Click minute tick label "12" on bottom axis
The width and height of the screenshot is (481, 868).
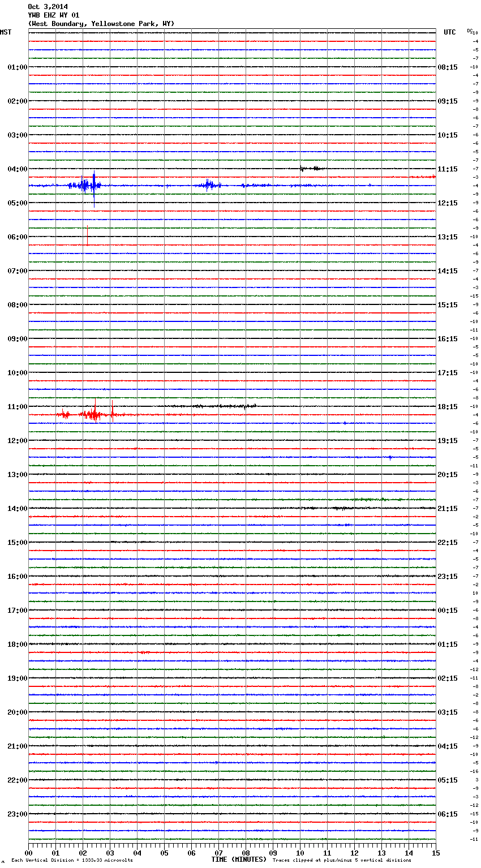coord(354,853)
